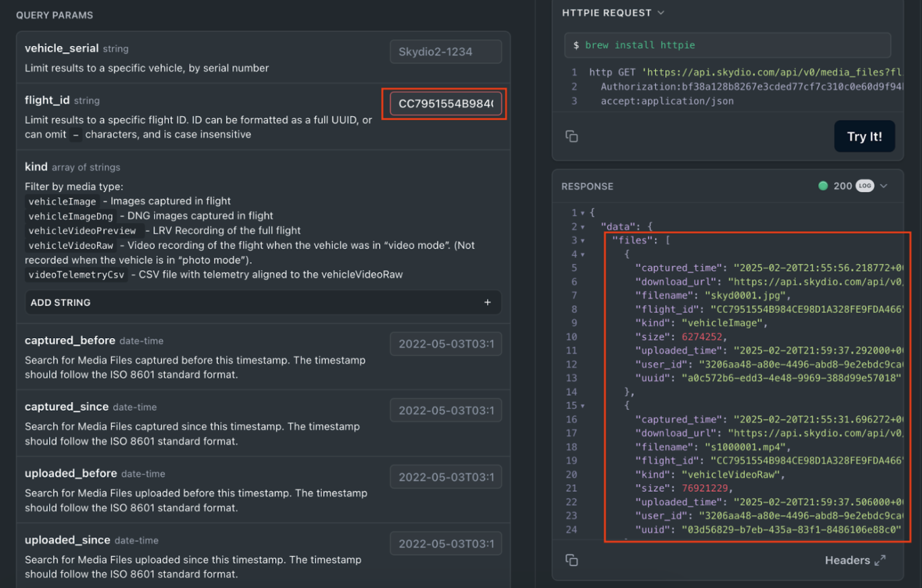This screenshot has width=922, height=588.
Task: Click the Authorization header line in the request
Action: [751, 87]
